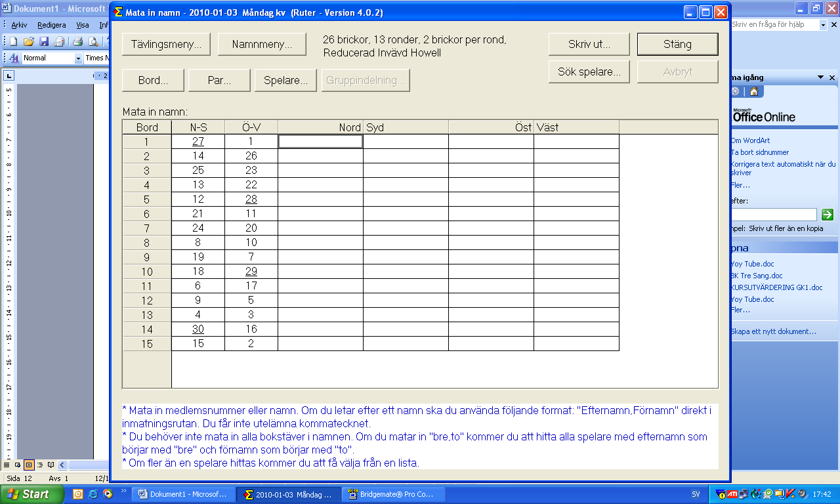Save document using Word's floppy disk icon
Viewport: 840px width, 504px height.
click(x=44, y=41)
